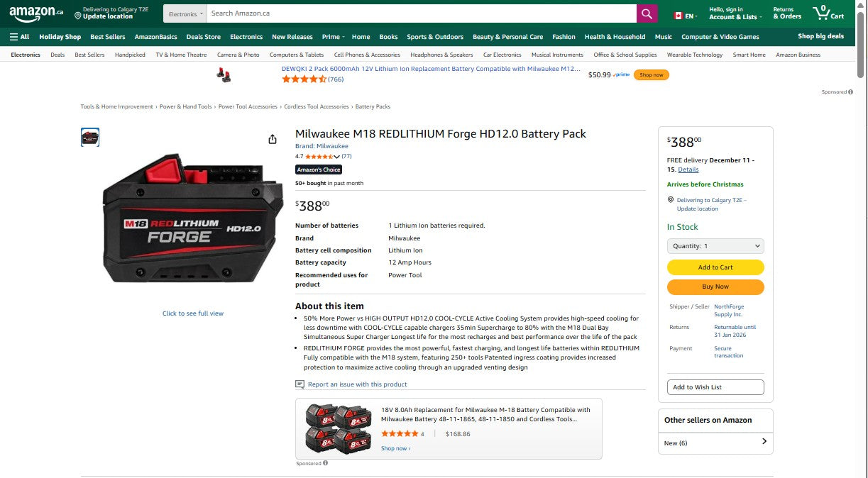Click the Amazon.ca logo
868x478 pixels.
[34, 13]
